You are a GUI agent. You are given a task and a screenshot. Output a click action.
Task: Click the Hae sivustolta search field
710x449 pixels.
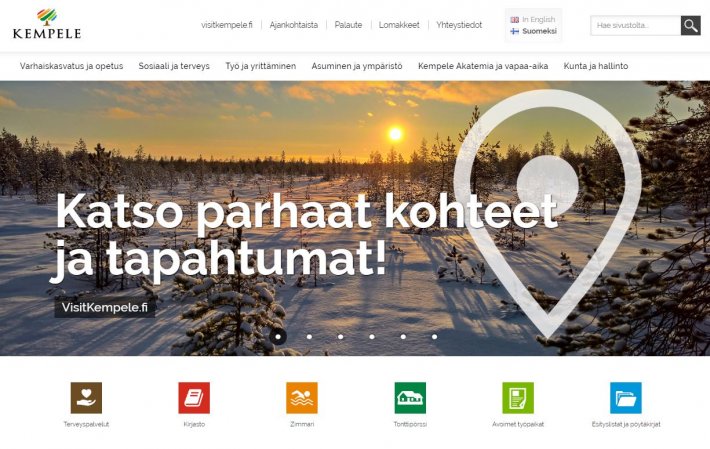click(x=636, y=26)
